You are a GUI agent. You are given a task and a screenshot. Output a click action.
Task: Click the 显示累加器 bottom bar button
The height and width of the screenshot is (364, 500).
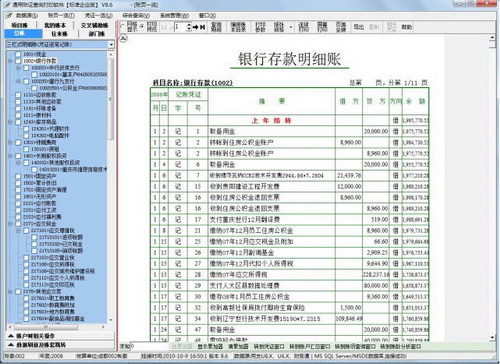coord(210,347)
